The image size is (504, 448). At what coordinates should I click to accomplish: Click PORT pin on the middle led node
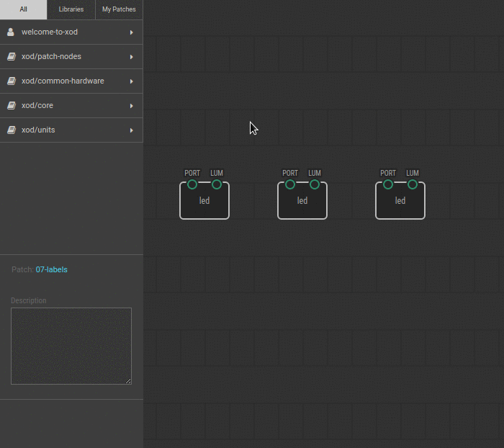point(290,184)
